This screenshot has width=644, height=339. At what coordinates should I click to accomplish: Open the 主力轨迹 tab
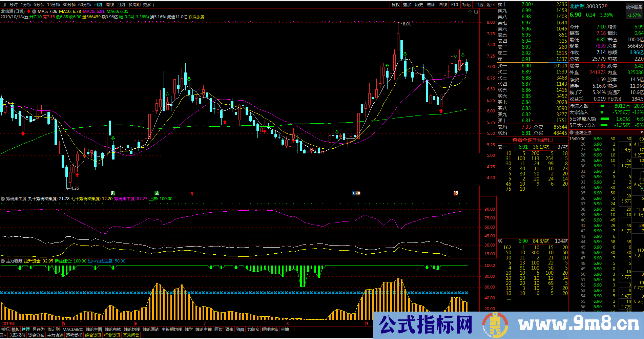[55, 335]
